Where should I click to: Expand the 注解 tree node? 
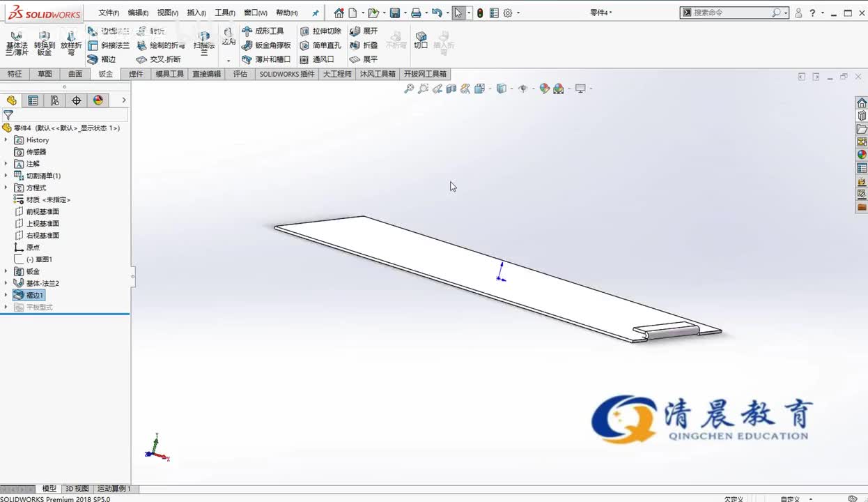pyautogui.click(x=6, y=164)
